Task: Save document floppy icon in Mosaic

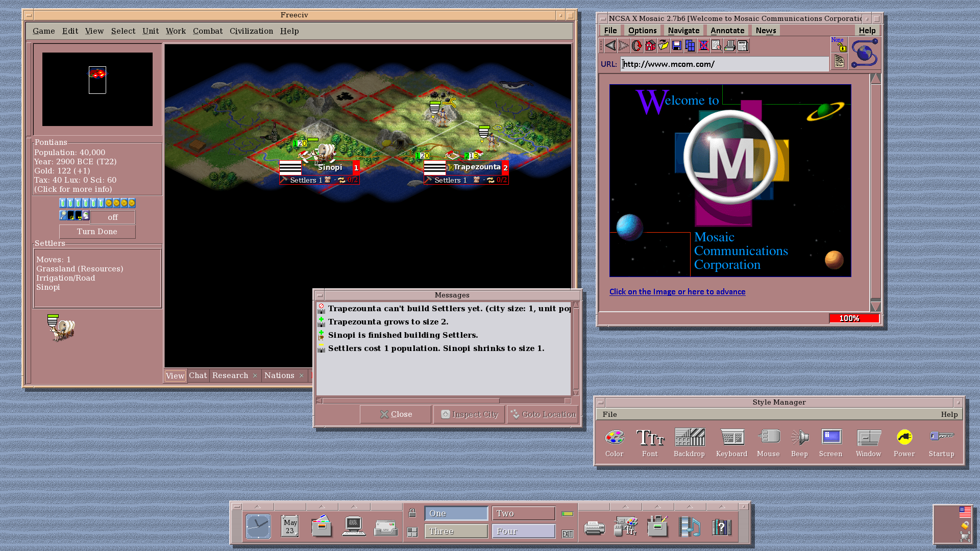Action: 677,46
